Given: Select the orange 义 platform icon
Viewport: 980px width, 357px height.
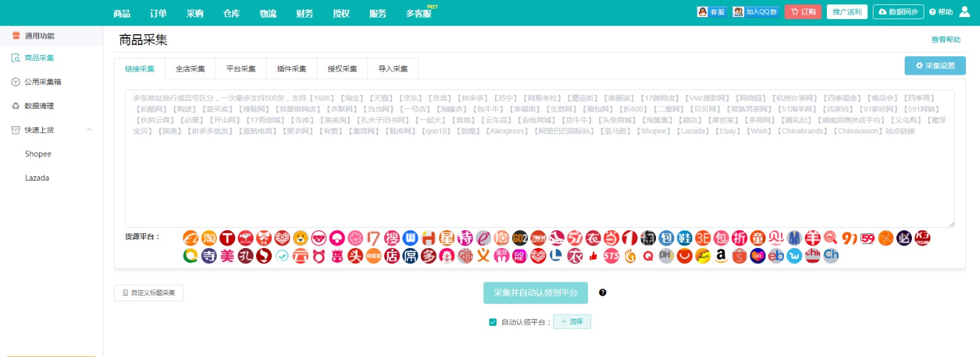Looking at the screenshot, I should [x=483, y=256].
